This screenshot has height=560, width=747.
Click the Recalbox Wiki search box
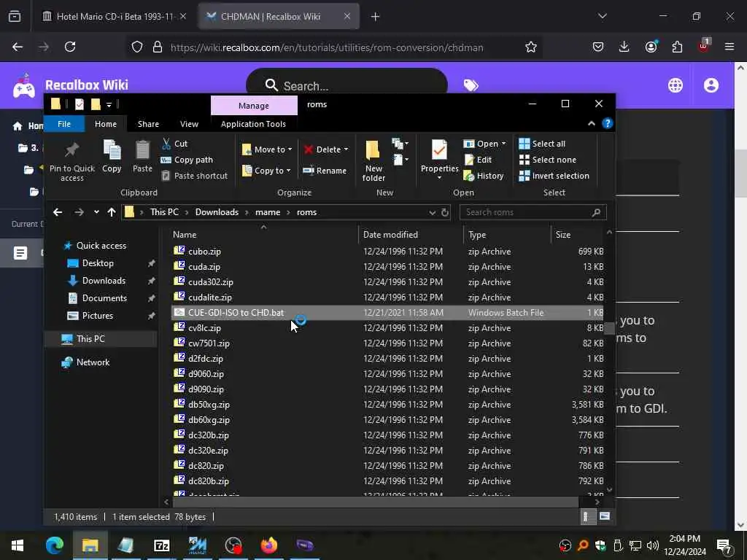347,86
